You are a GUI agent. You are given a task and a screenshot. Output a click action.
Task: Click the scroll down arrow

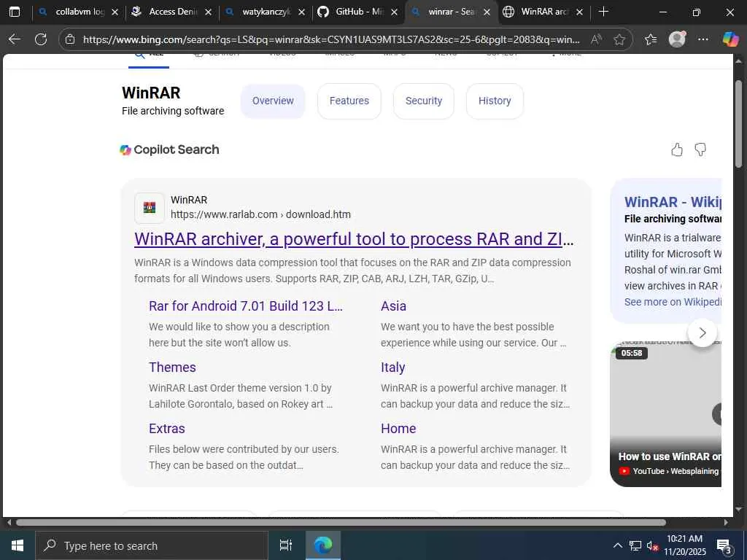(739, 509)
